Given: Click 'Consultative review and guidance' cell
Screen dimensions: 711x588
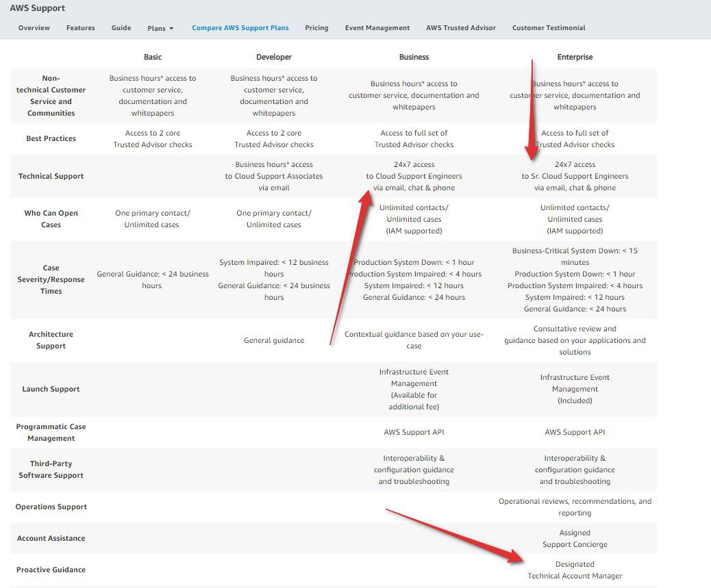Looking at the screenshot, I should (575, 340).
